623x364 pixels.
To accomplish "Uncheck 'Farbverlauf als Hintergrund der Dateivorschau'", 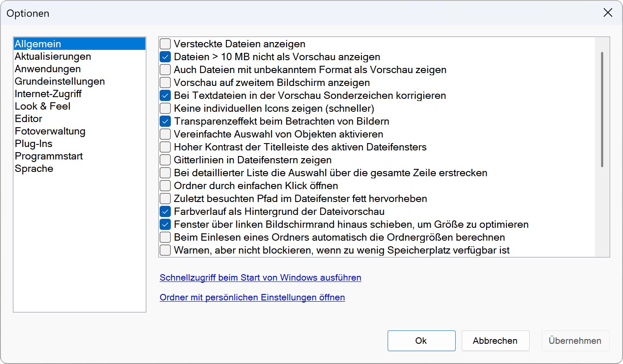I will (x=165, y=211).
